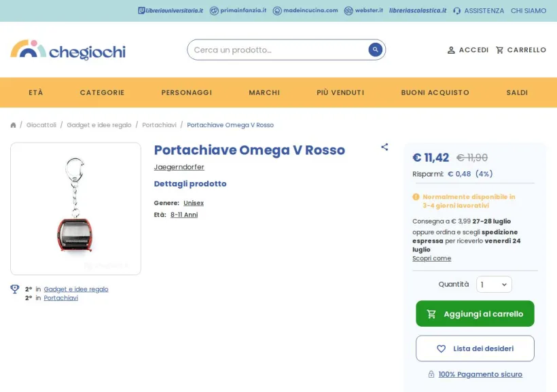Click the 8-11 Anni age link
Image resolution: width=557 pixels, height=392 pixels.
184,215
